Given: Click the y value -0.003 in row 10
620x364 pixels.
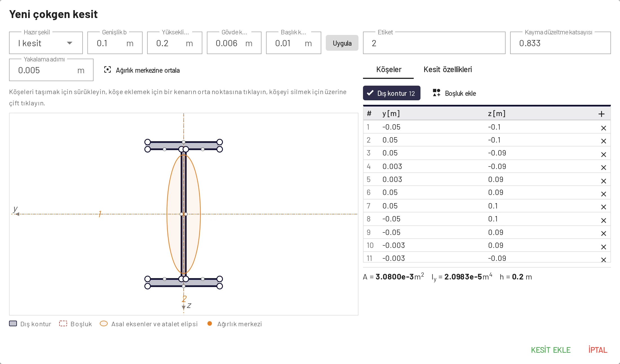Looking at the screenshot, I should (x=393, y=245).
